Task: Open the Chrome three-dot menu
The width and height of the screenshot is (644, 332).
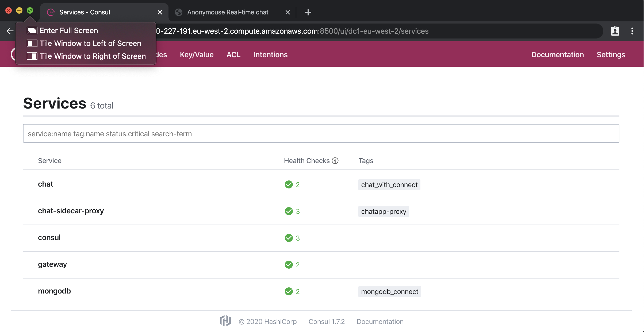Action: click(632, 31)
